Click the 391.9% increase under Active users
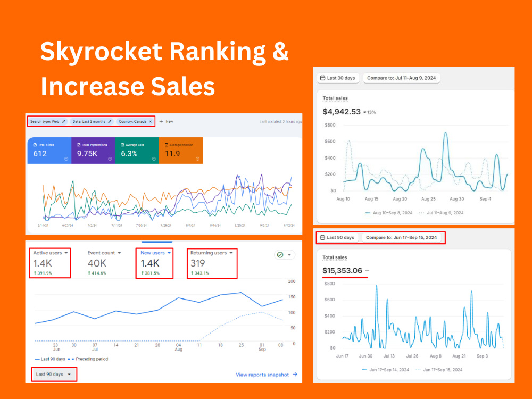This screenshot has height=399, width=532. click(x=43, y=273)
